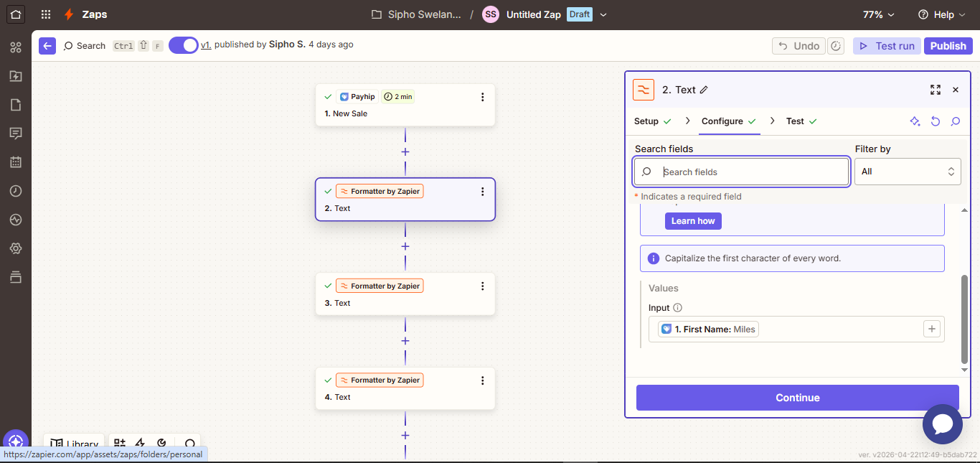This screenshot has width=980, height=463.
Task: Open the chat support bubble
Action: click(942, 424)
